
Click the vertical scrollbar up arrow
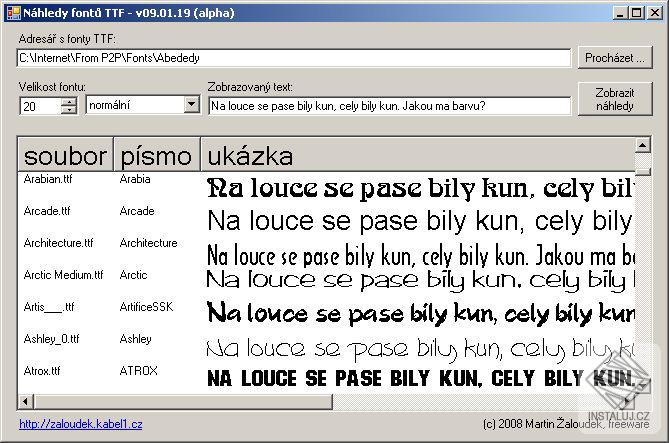tap(643, 145)
